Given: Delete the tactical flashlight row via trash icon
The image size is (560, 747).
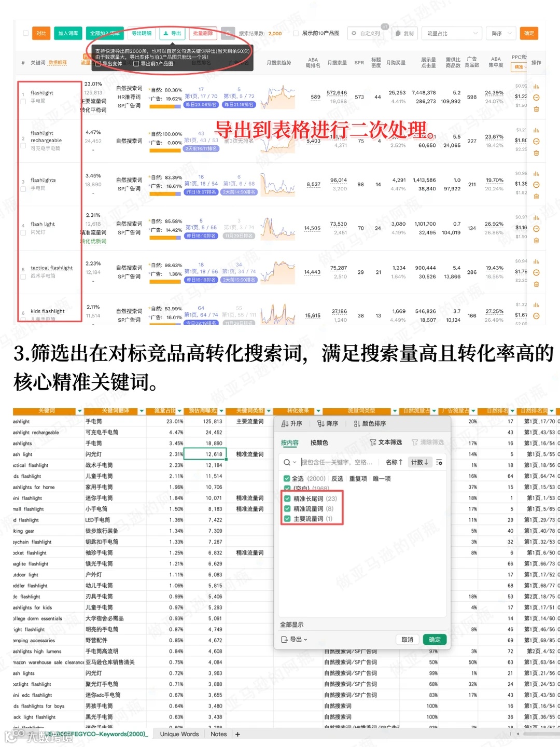Looking at the screenshot, I should (536, 284).
